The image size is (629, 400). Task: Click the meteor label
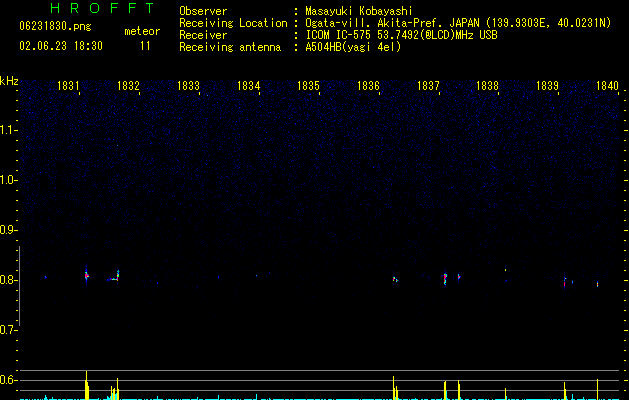click(142, 31)
